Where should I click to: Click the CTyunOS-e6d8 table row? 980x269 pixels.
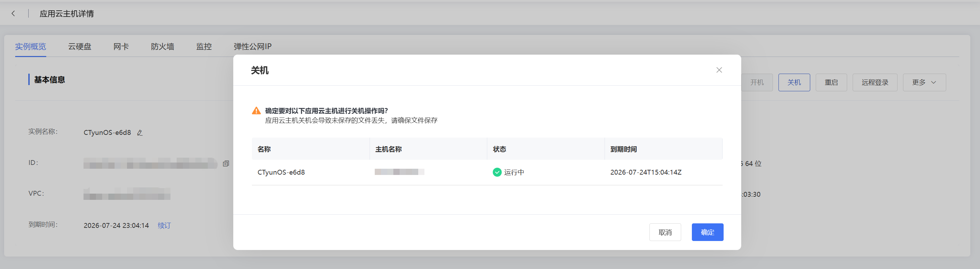[487, 172]
